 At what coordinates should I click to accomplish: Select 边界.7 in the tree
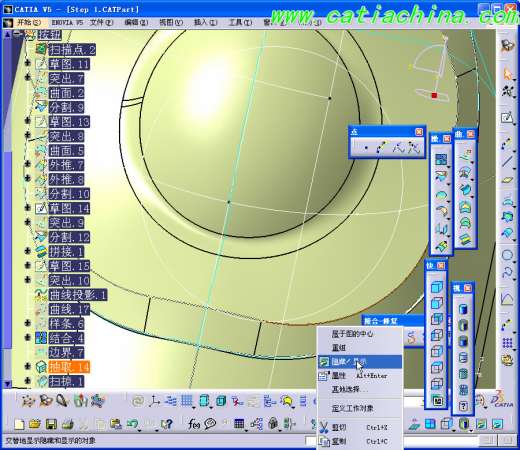[66, 352]
